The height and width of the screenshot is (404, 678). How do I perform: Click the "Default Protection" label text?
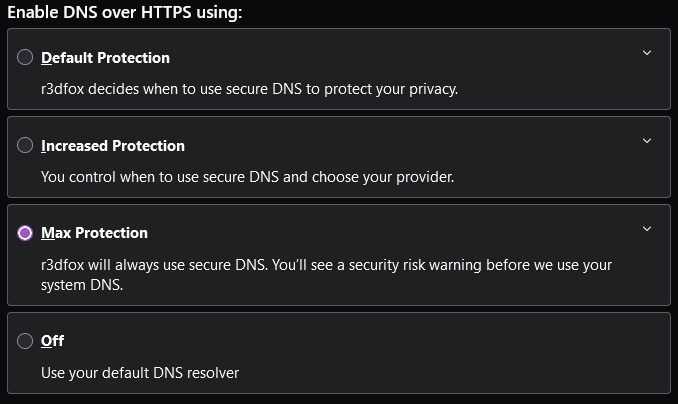coord(105,58)
